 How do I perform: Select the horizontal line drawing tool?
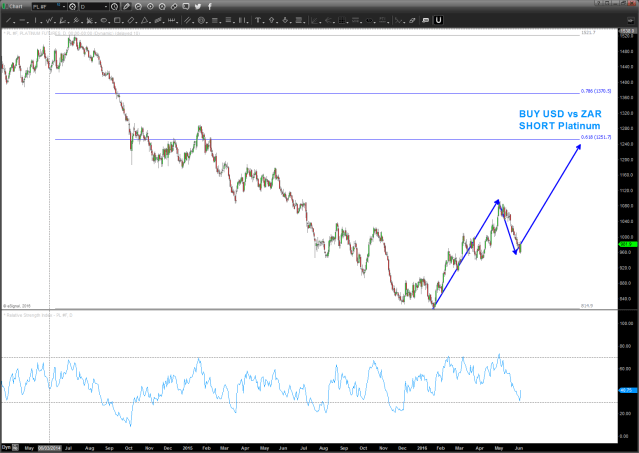coord(24,21)
